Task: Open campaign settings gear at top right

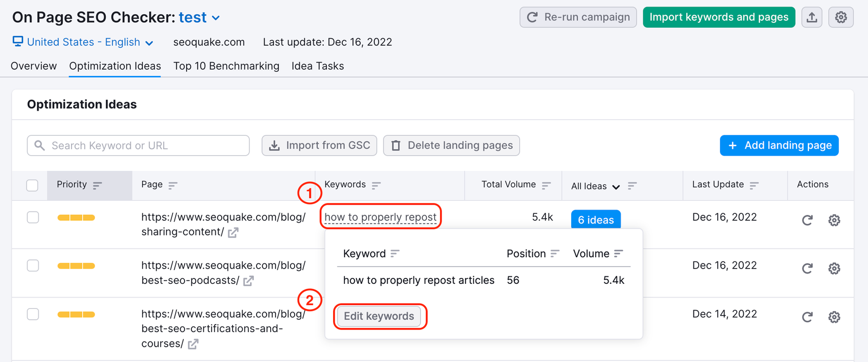Action: (x=841, y=17)
